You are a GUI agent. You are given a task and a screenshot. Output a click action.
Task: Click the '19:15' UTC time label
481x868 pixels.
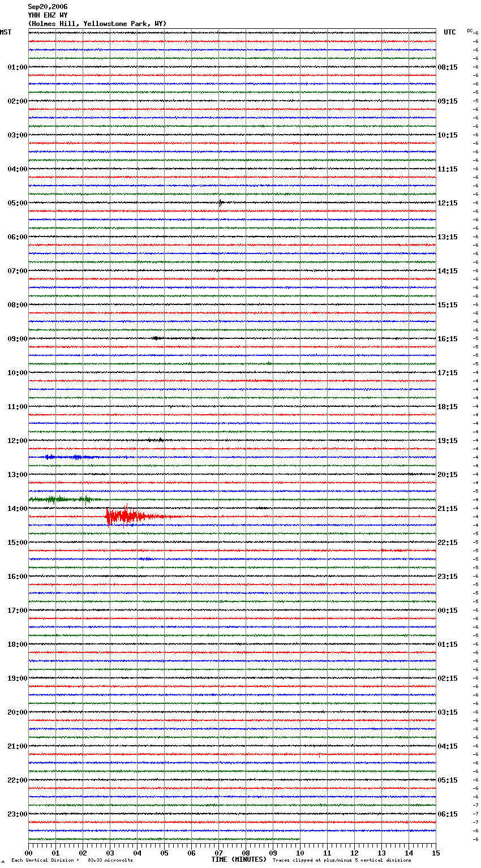(448, 441)
